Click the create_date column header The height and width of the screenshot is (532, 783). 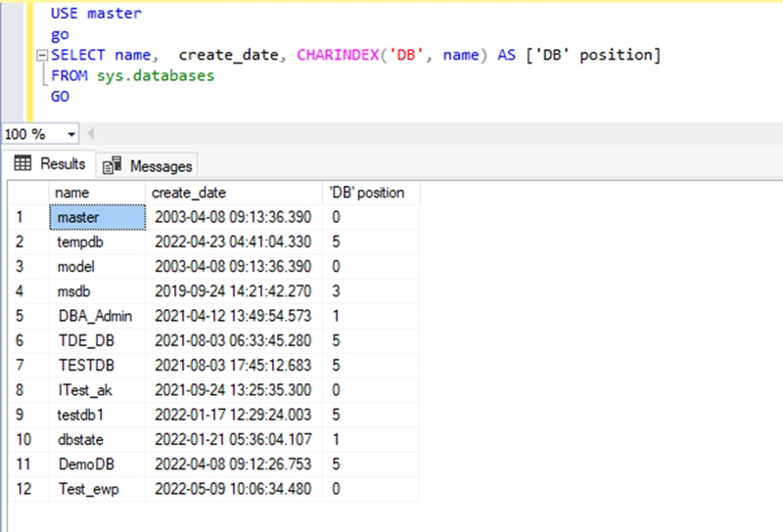click(x=234, y=193)
